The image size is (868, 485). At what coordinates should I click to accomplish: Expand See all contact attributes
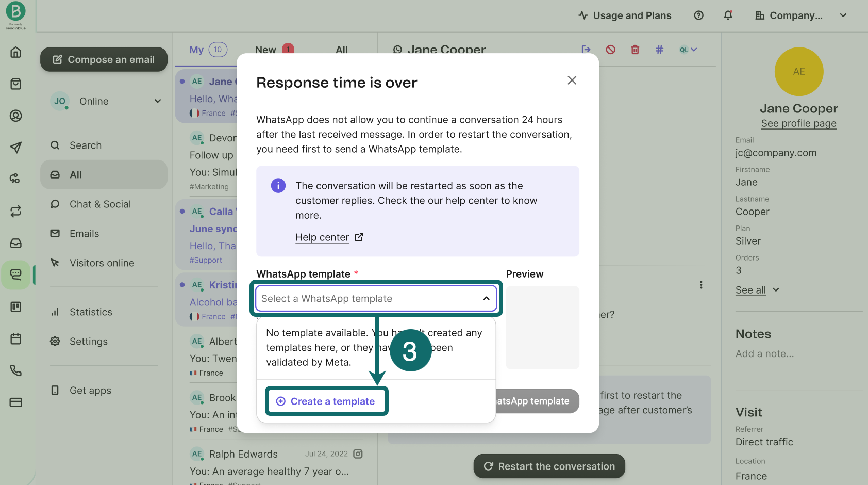click(757, 290)
